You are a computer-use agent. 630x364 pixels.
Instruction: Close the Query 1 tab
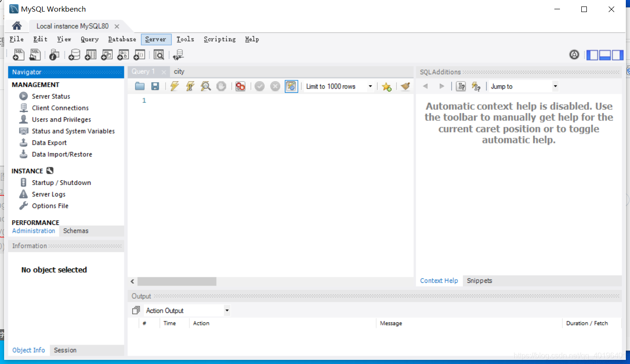tap(163, 72)
